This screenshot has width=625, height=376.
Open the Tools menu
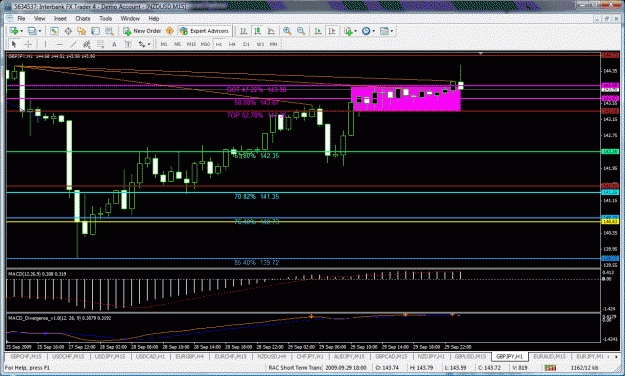106,18
